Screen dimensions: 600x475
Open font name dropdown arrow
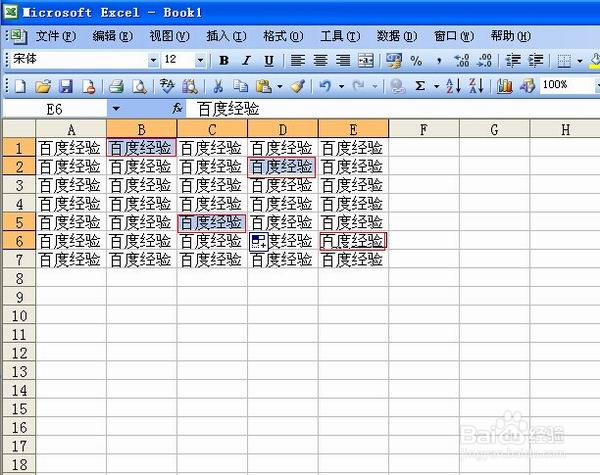click(x=153, y=60)
